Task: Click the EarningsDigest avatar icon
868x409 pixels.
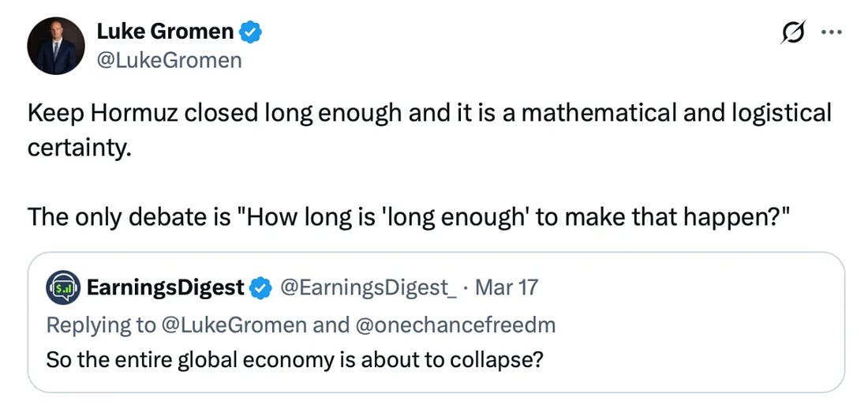Action: (x=62, y=288)
